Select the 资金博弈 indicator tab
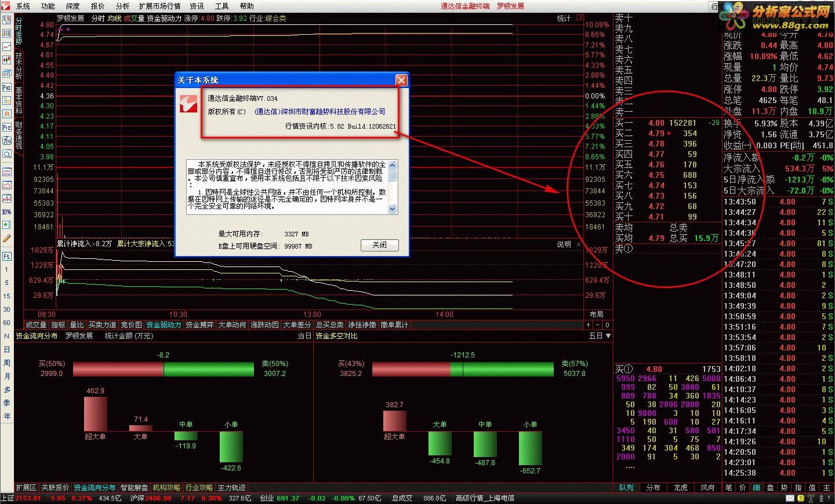Viewport: 835px width, 504px height. tap(199, 325)
